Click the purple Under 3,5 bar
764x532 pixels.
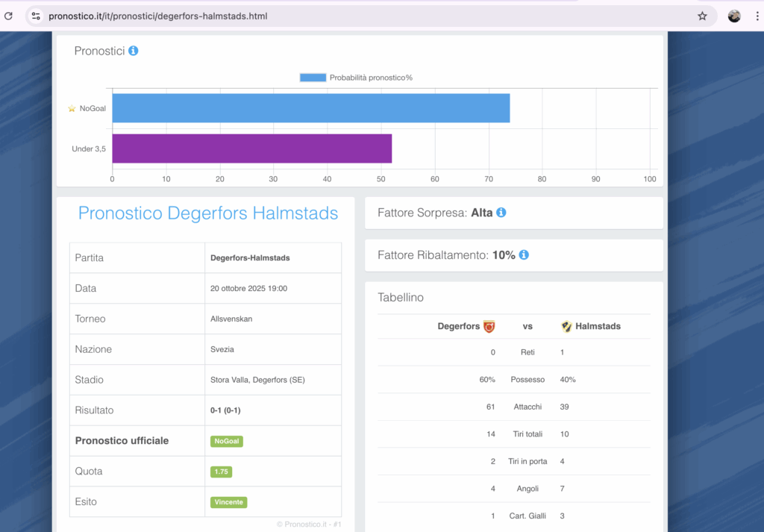[x=251, y=148]
